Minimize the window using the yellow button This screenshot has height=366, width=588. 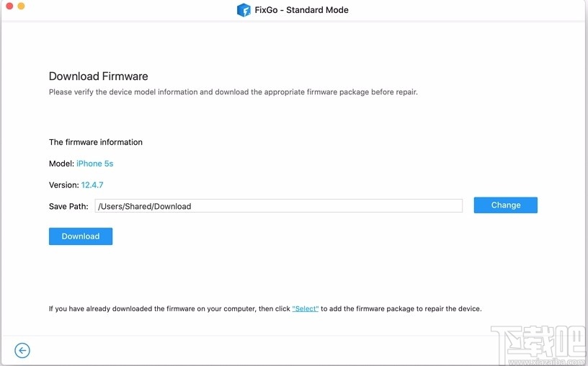(21, 6)
